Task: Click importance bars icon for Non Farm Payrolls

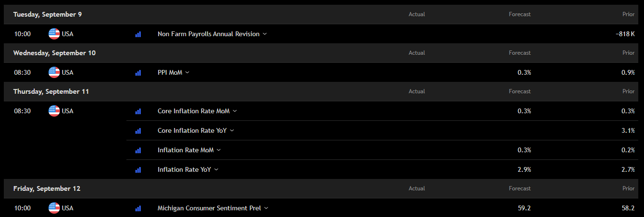Action: coord(138,34)
